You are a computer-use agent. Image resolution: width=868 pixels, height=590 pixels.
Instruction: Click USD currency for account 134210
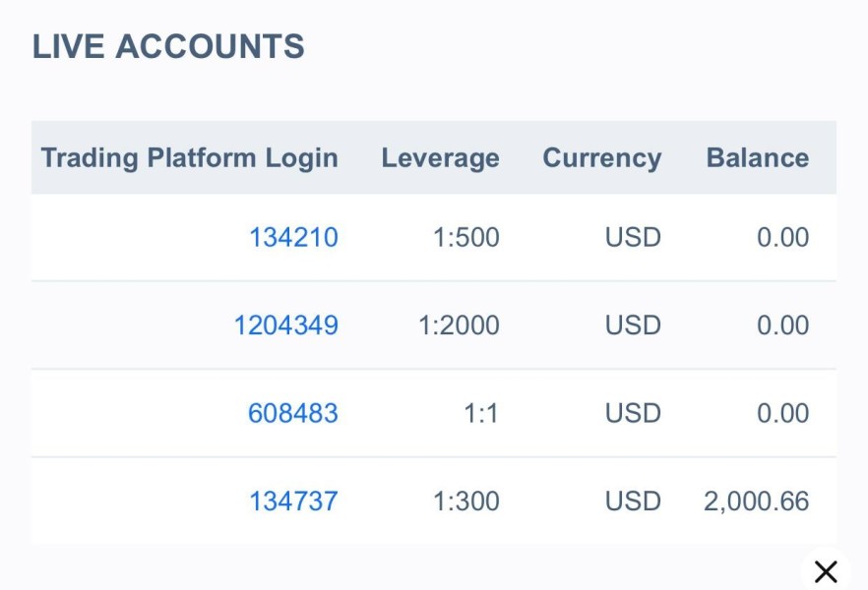click(633, 237)
